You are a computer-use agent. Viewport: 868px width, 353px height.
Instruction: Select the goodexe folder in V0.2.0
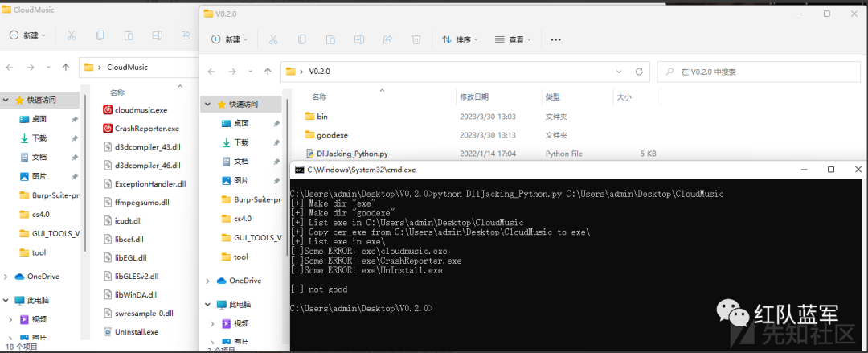[326, 135]
